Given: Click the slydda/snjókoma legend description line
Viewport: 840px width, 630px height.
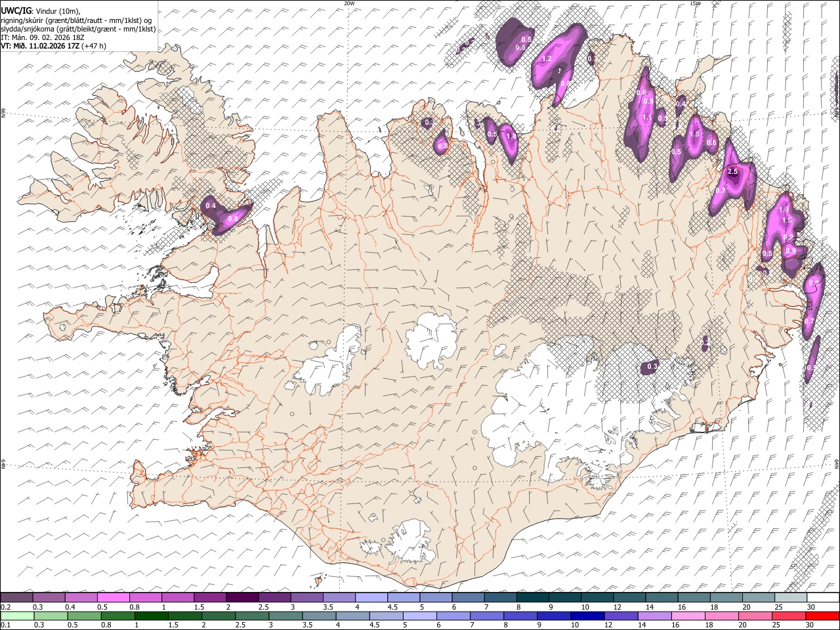Looking at the screenshot, I should [x=78, y=29].
